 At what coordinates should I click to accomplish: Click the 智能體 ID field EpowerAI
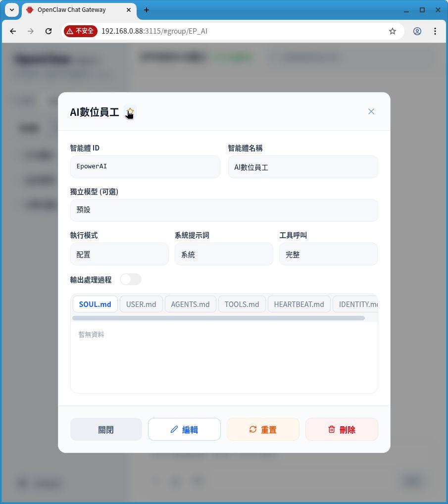145,167
